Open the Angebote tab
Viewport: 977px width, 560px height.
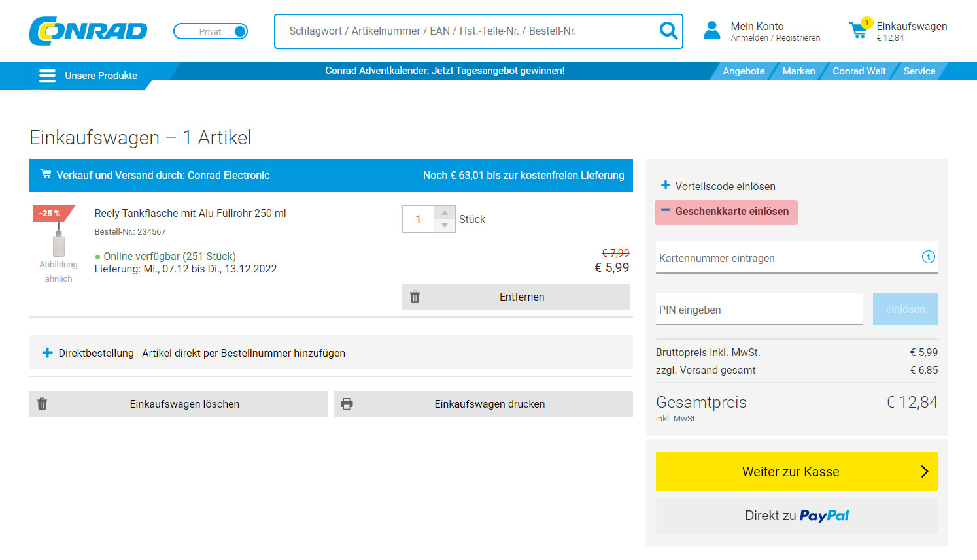pos(744,71)
